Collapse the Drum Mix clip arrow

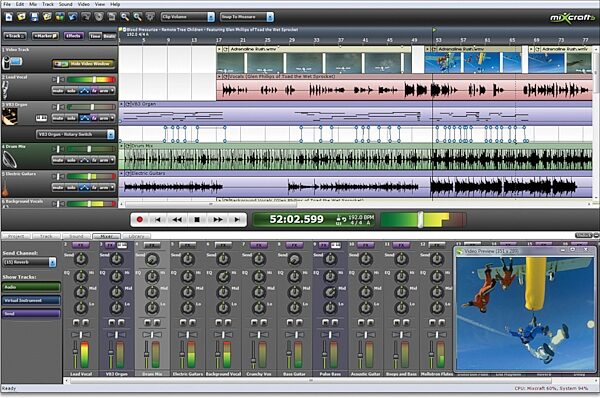122,146
